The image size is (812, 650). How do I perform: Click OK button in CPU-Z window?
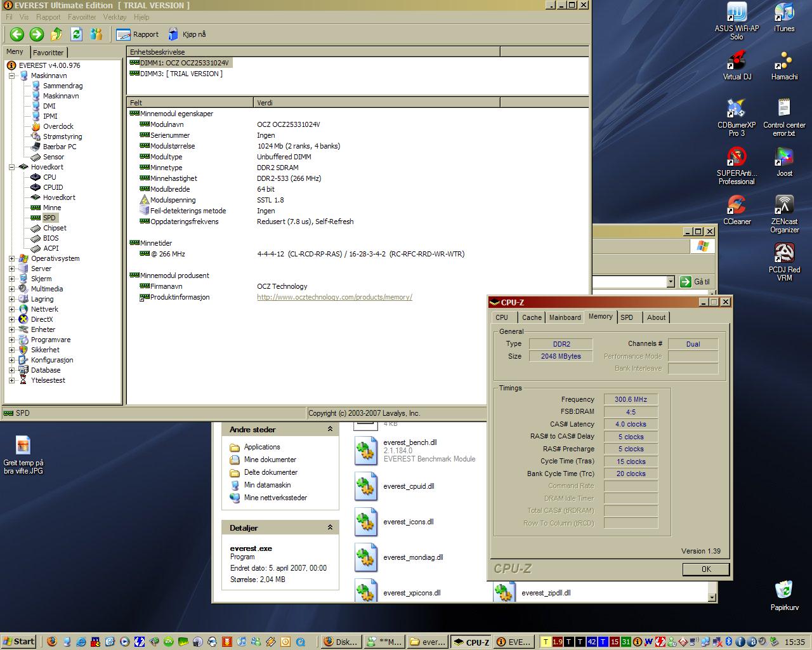click(x=705, y=569)
